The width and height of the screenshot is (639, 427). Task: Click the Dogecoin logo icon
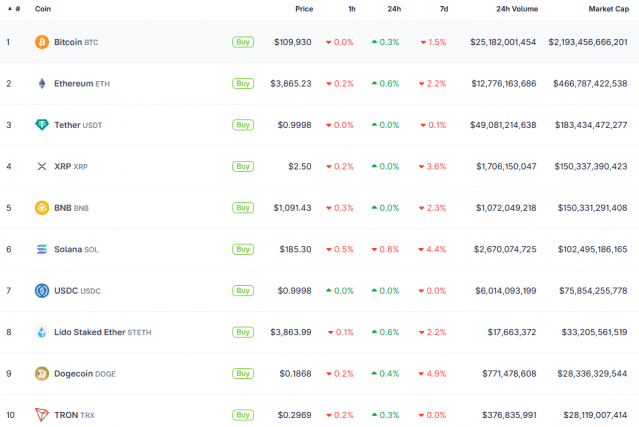pyautogui.click(x=42, y=373)
